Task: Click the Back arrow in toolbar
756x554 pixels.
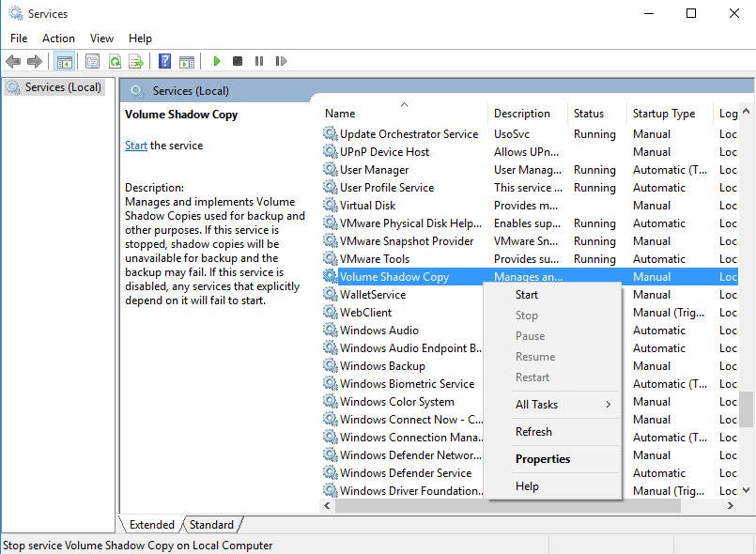Action: (x=13, y=61)
